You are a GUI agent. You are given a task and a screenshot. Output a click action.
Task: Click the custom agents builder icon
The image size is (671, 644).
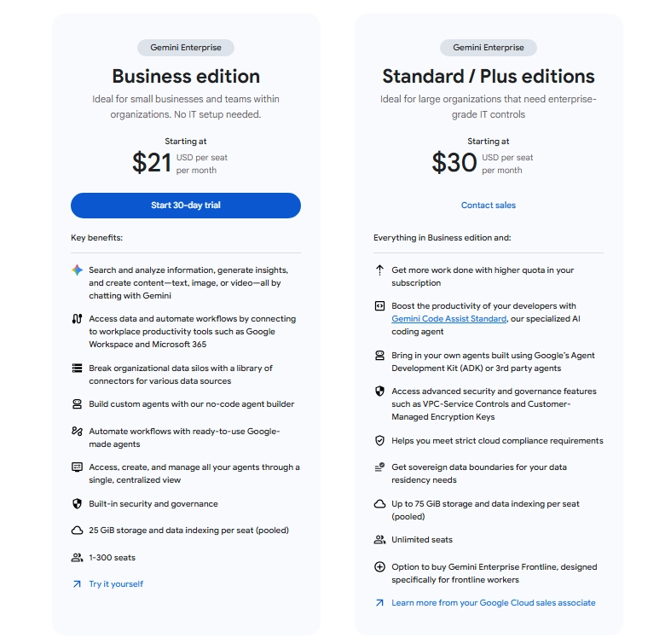[x=77, y=404]
